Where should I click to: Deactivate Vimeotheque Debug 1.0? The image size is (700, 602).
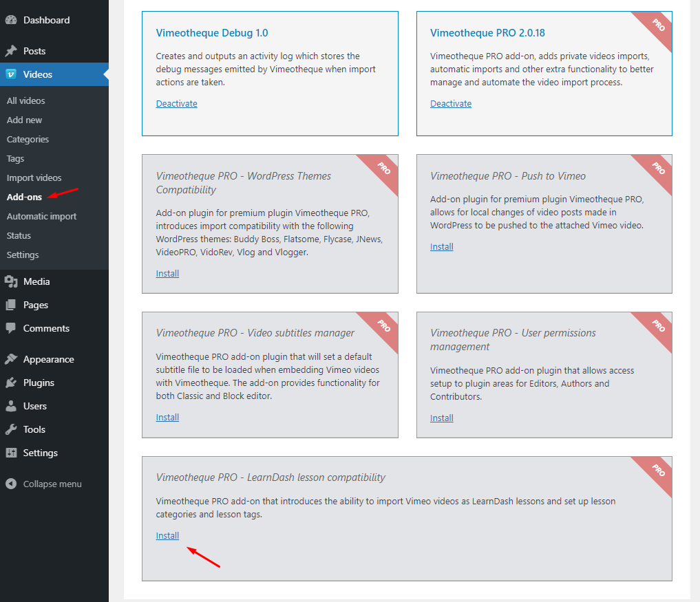click(x=176, y=103)
